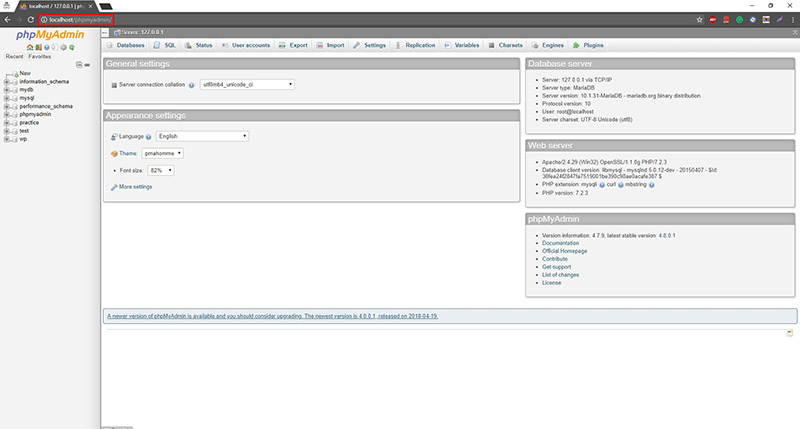Open the Chrome three-dot menu
The width and height of the screenshot is (800, 429).
[x=793, y=19]
